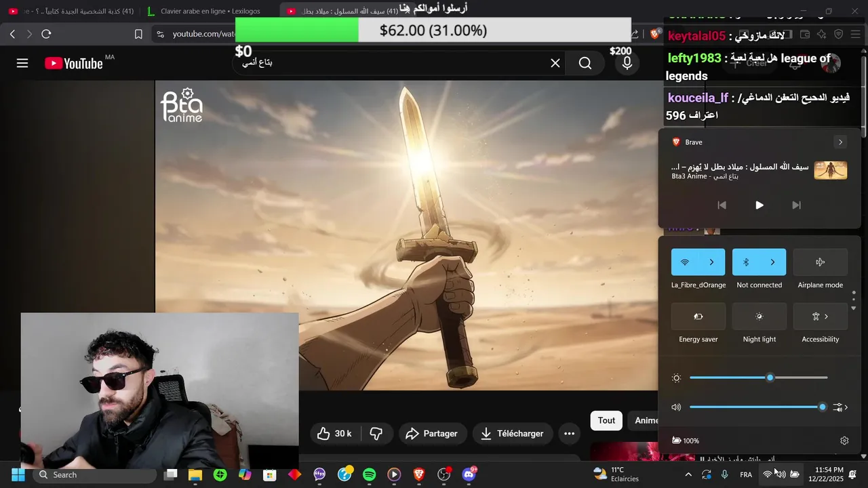Expand the Brave media source chevron
868x488 pixels.
840,142
